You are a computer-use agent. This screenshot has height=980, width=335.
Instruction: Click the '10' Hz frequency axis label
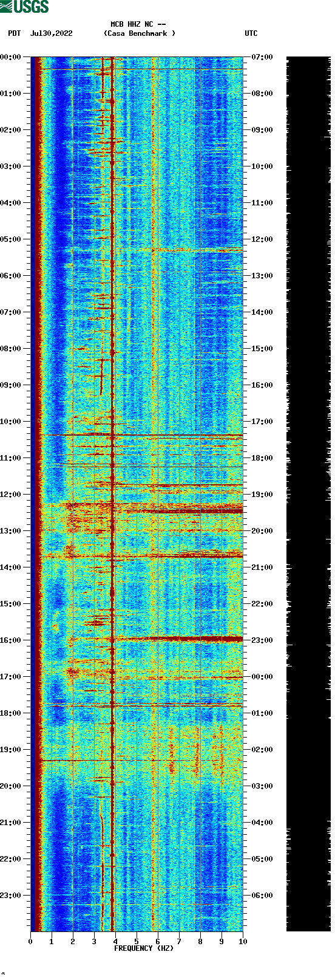[243, 942]
